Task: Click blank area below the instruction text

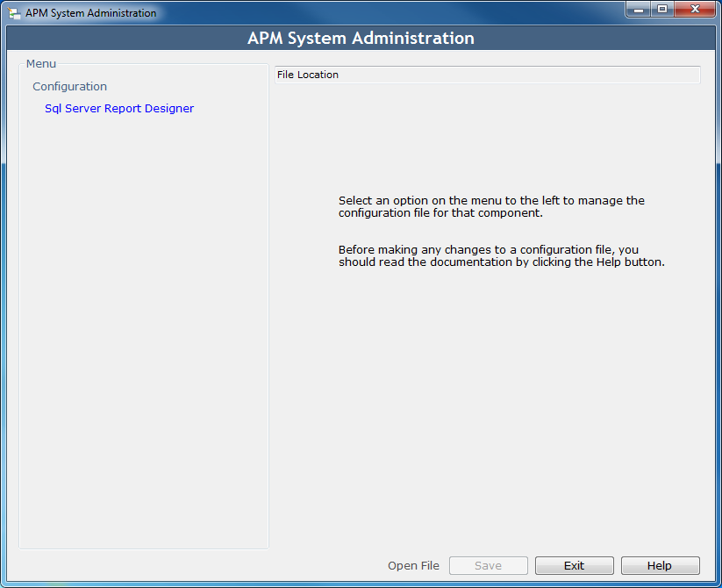Action: tap(488, 405)
